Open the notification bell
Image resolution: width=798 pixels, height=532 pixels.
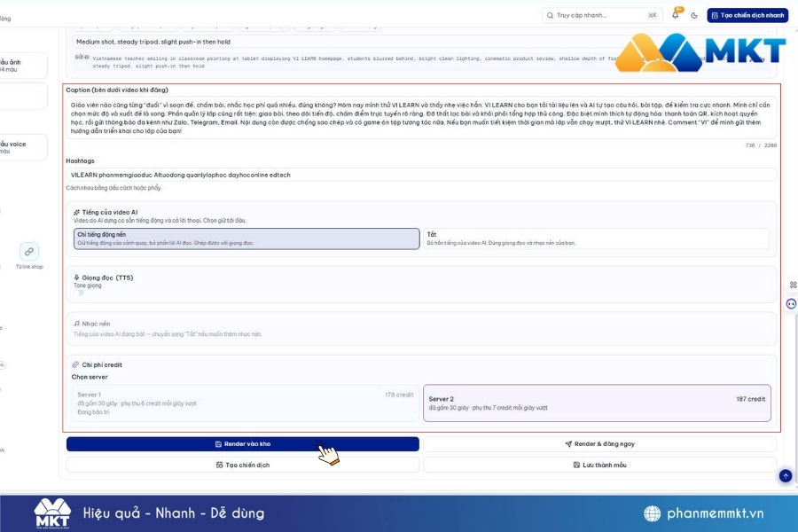[x=675, y=15]
